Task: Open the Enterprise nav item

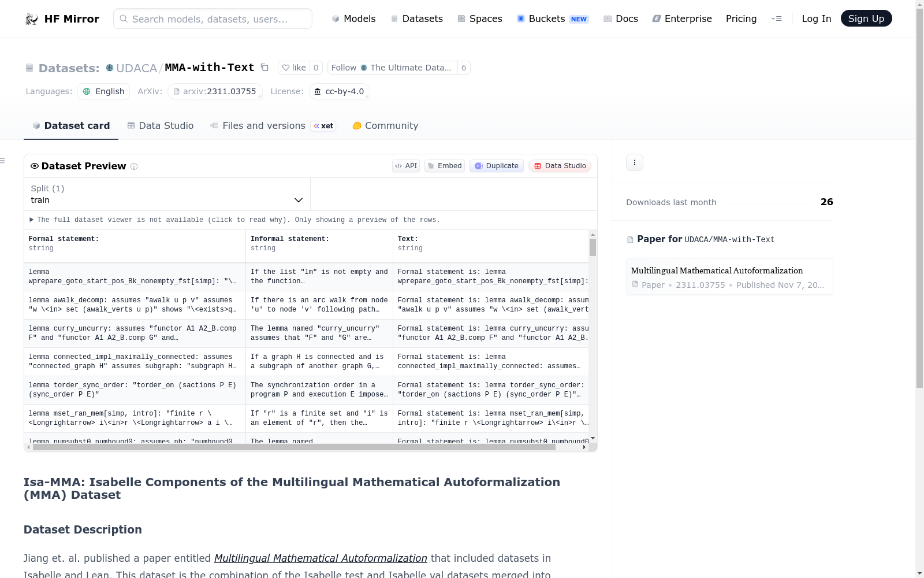Action: [682, 18]
